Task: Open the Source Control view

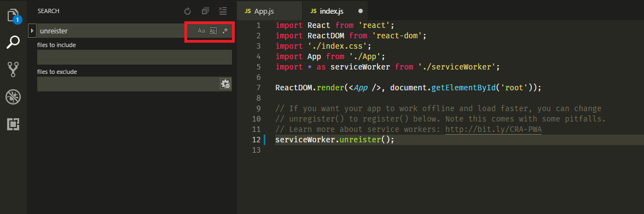Action: pyautogui.click(x=13, y=70)
